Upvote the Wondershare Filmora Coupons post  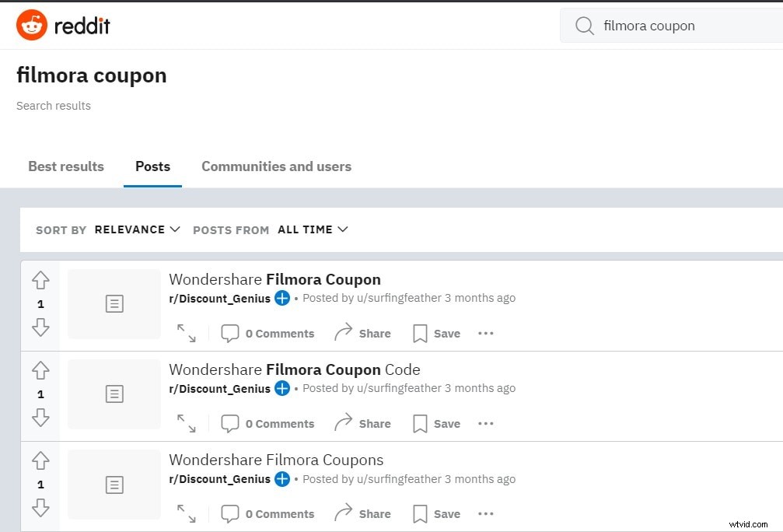40,461
